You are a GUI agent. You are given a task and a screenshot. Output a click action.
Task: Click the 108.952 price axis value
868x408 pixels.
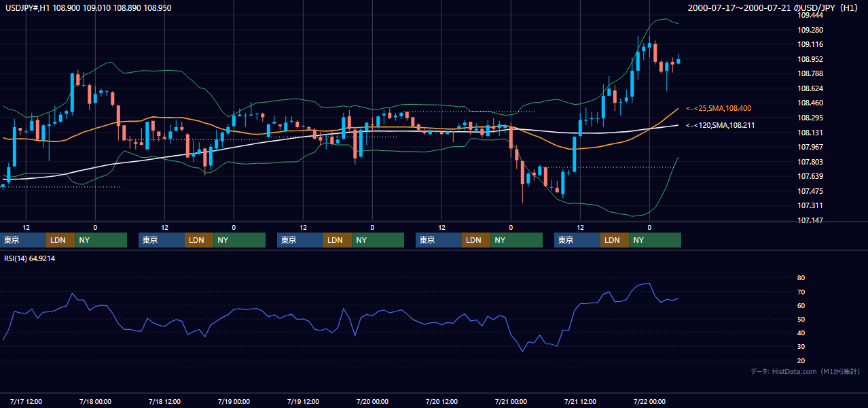[x=810, y=59]
